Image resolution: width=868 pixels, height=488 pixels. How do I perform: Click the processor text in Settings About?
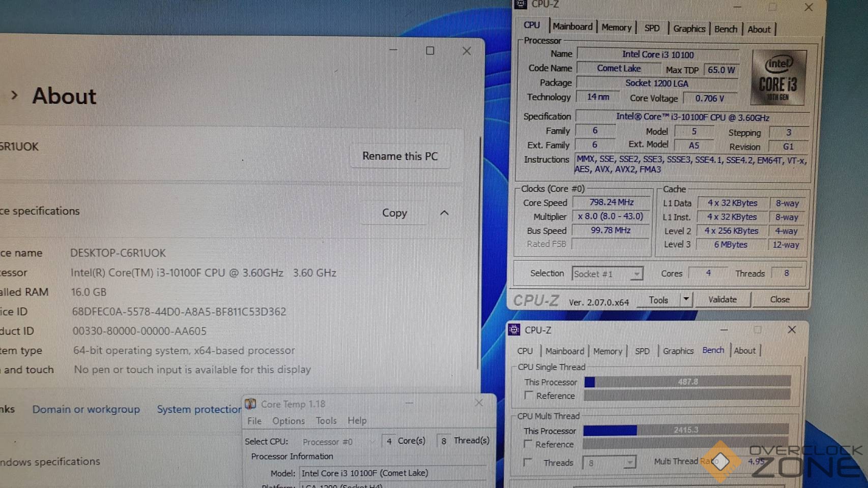coord(204,272)
